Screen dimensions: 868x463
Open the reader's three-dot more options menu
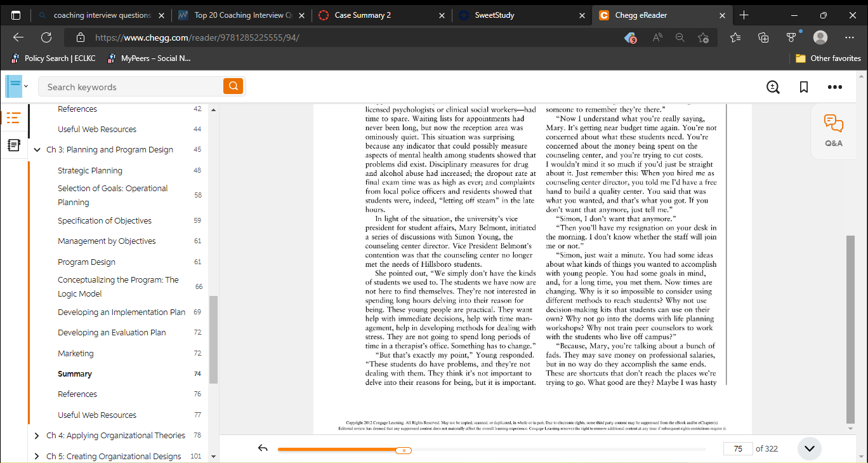[834, 87]
